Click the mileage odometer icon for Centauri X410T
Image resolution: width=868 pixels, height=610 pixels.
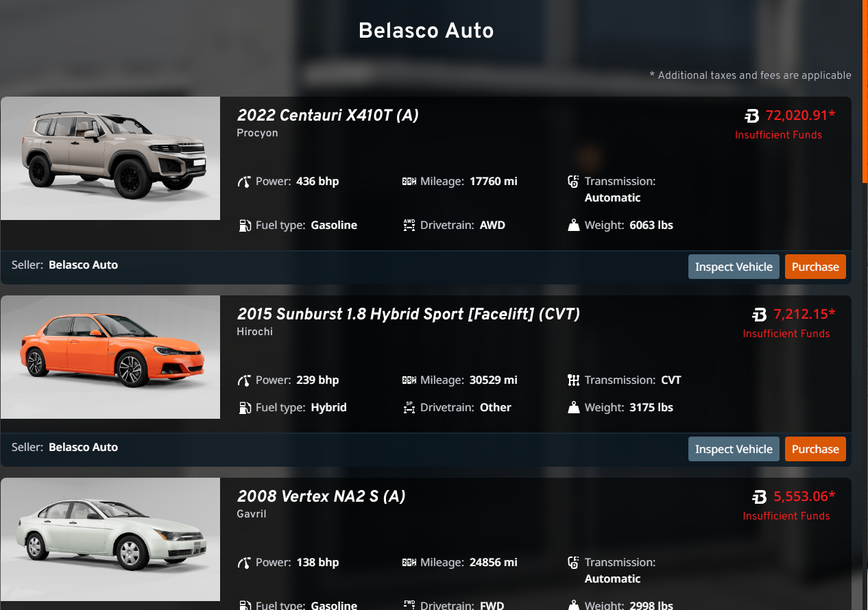tap(409, 182)
